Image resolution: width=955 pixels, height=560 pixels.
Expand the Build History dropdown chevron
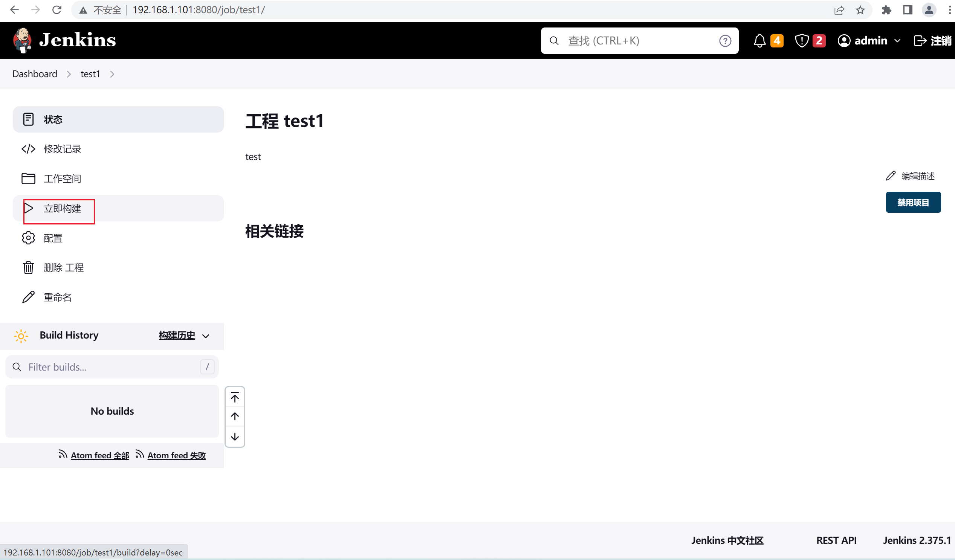tap(206, 336)
